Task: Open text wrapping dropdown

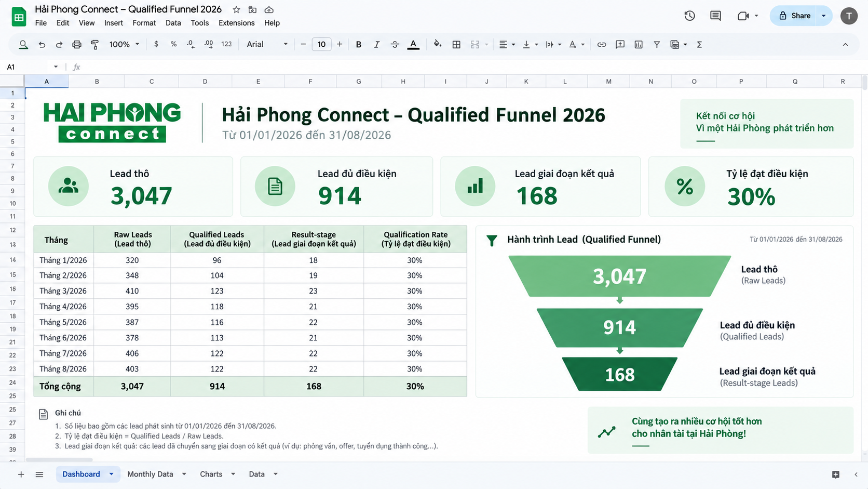Action: click(x=553, y=45)
